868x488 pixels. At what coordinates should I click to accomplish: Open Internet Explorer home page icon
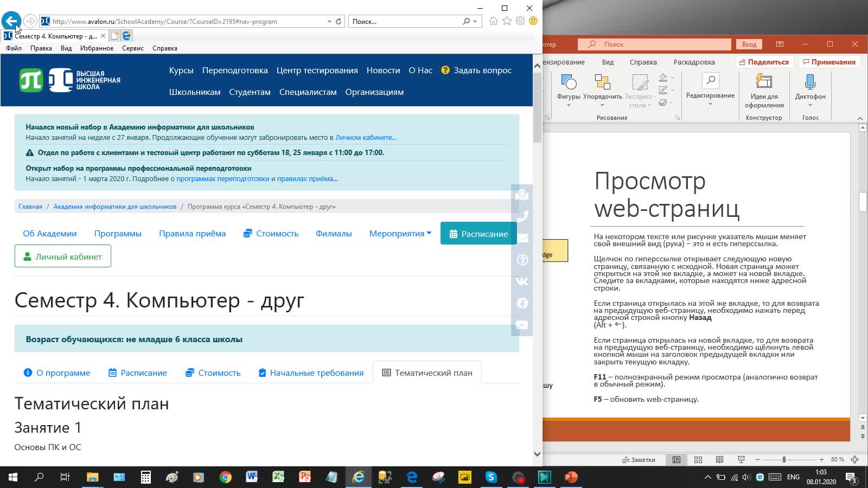(493, 21)
